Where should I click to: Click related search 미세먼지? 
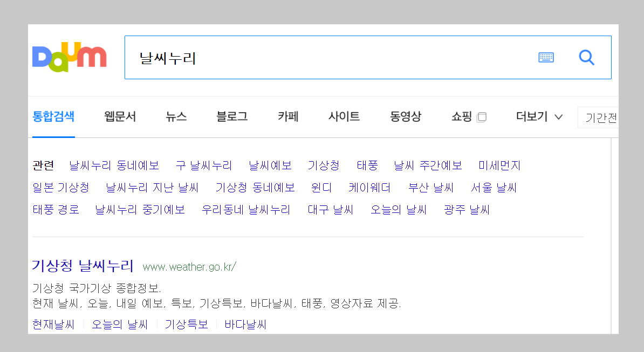point(499,165)
